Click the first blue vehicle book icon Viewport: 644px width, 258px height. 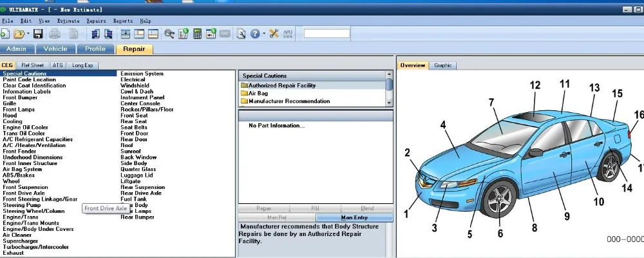[96, 34]
